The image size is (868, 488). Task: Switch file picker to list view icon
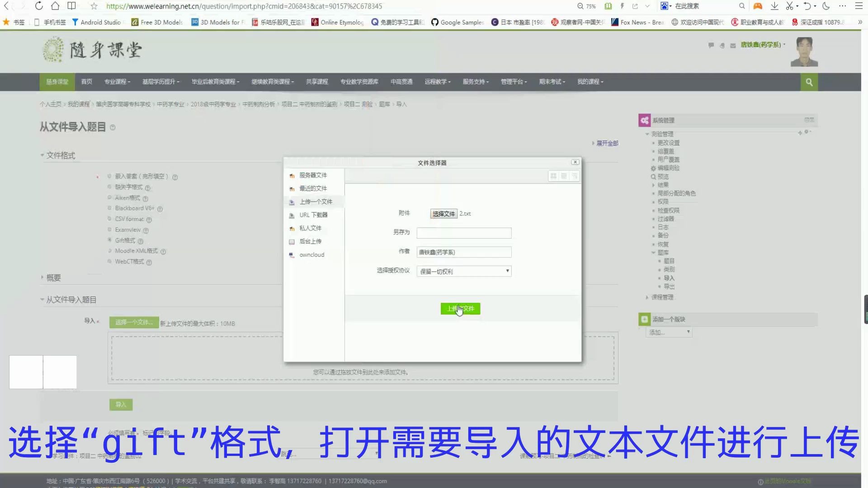click(564, 176)
